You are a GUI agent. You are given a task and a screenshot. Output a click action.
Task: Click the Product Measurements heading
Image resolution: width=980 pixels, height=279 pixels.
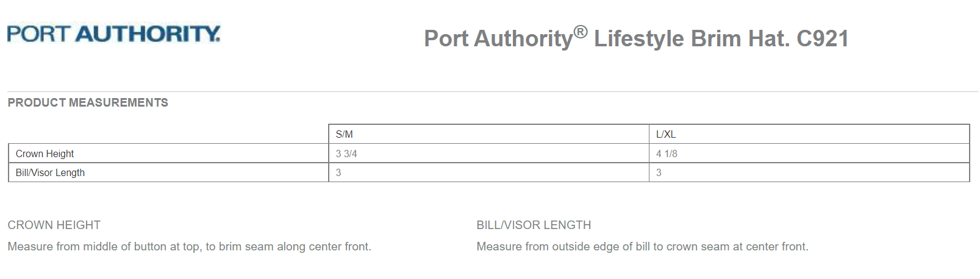pos(88,102)
